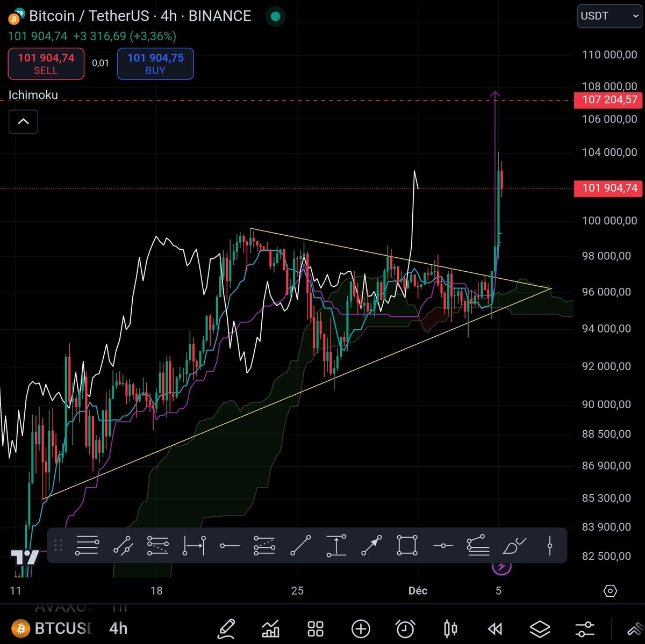The height and width of the screenshot is (644, 645).
Task: Select the arrow drawing tool
Action: (371, 546)
